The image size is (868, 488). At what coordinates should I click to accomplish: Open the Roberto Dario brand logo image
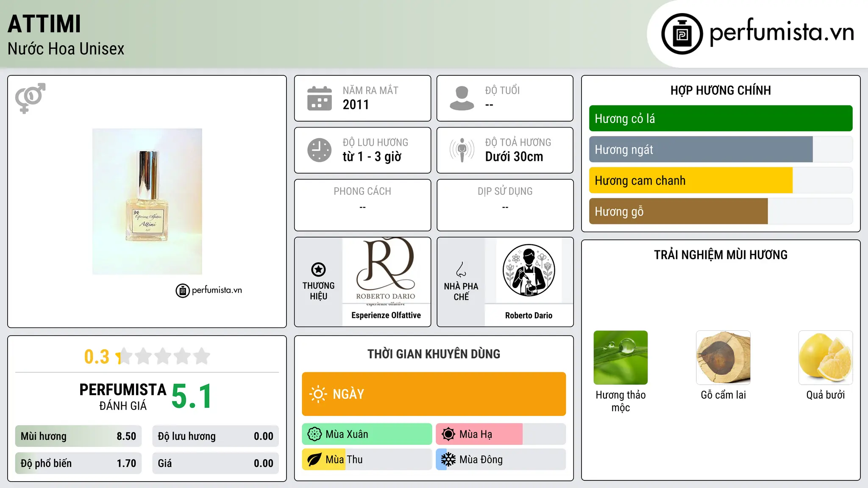coord(386,270)
